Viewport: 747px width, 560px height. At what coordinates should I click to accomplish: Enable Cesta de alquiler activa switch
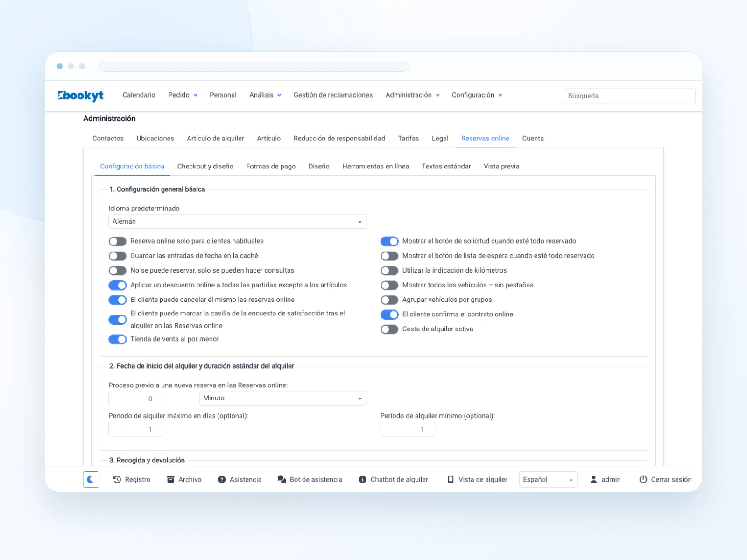(x=389, y=329)
